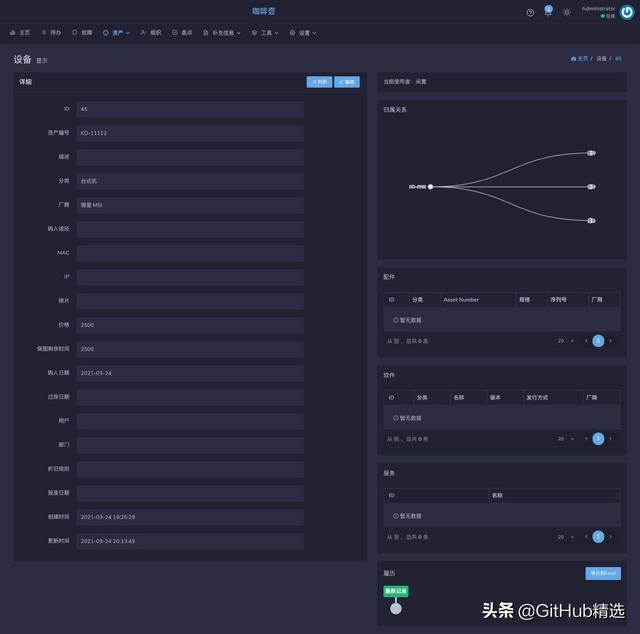Toggle the sun theme icon
Viewport: 640px width, 634px height.
[567, 13]
